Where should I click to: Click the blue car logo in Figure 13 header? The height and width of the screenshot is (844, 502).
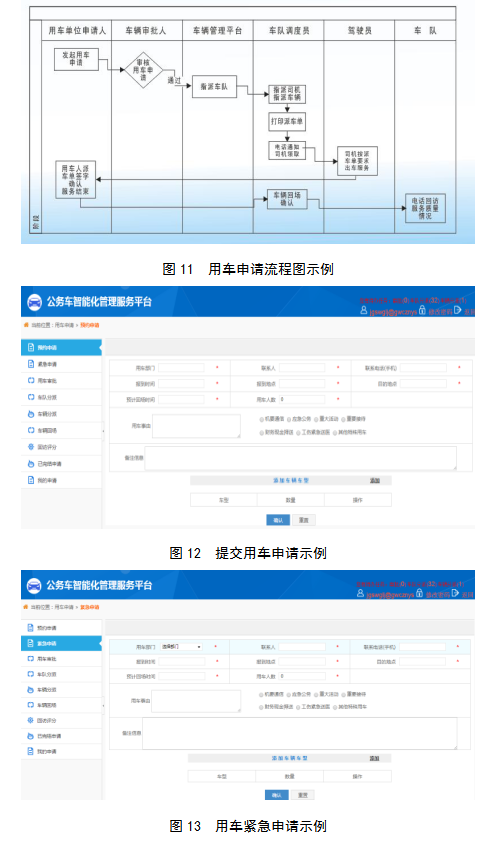[x=34, y=586]
